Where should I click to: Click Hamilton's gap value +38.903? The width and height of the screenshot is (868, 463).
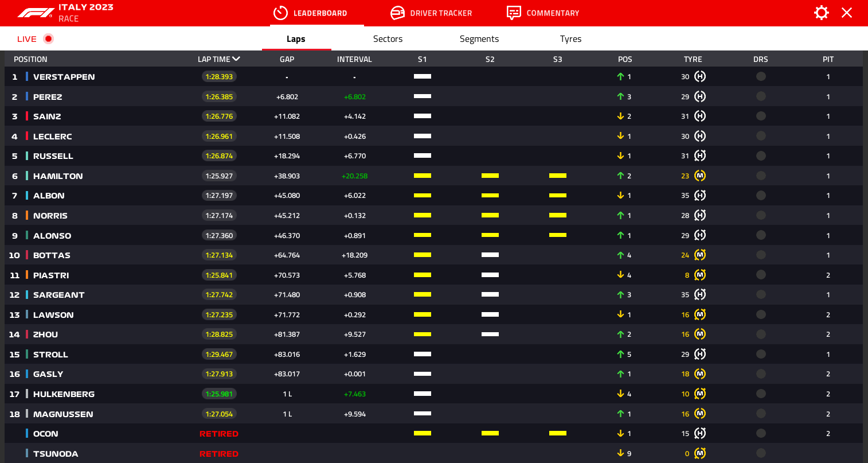pyautogui.click(x=287, y=176)
